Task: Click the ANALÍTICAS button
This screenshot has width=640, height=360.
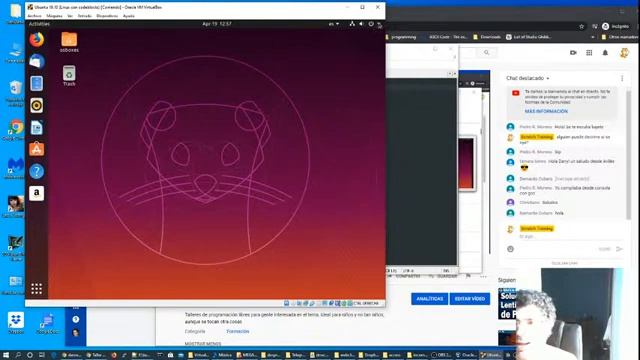Action: (429, 299)
